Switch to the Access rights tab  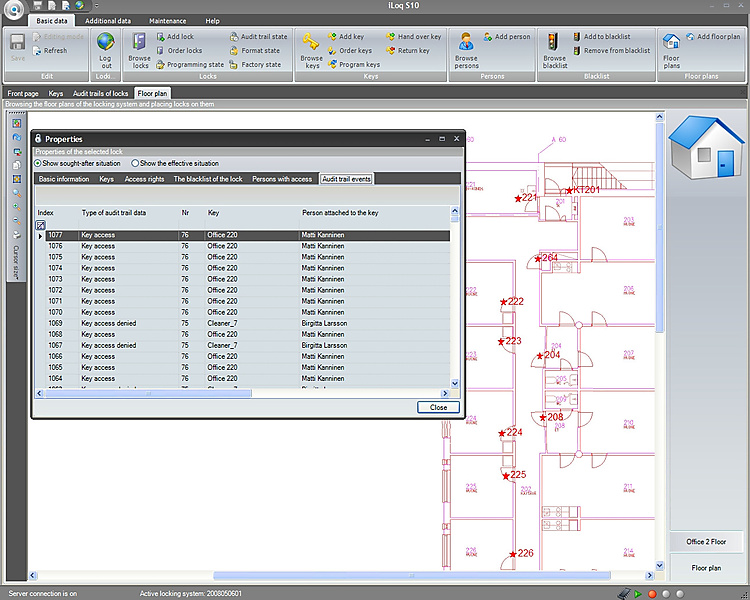click(x=144, y=179)
